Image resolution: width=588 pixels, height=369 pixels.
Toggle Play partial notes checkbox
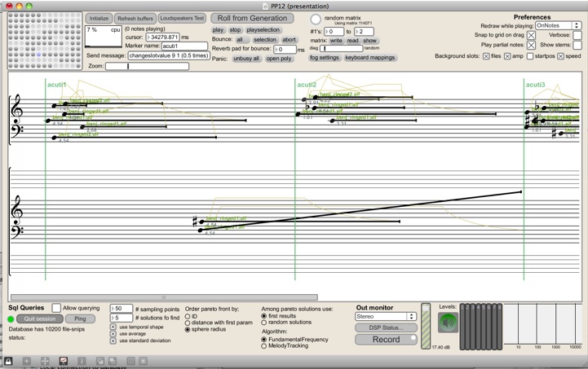532,45
